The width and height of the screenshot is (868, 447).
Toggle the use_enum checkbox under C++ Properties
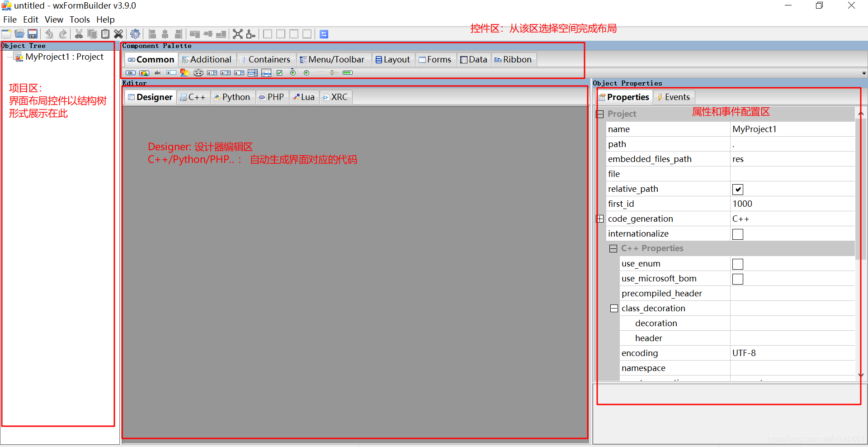(x=738, y=264)
